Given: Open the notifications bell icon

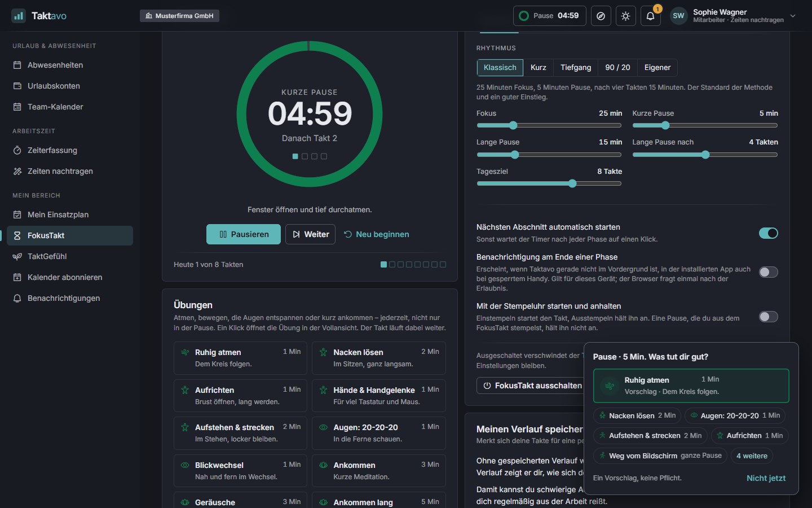Looking at the screenshot, I should point(650,16).
